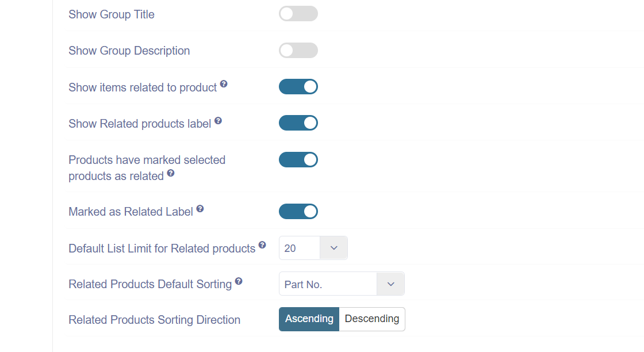This screenshot has width=644, height=352.
Task: Toggle off Products have marked selected products
Action: click(298, 160)
